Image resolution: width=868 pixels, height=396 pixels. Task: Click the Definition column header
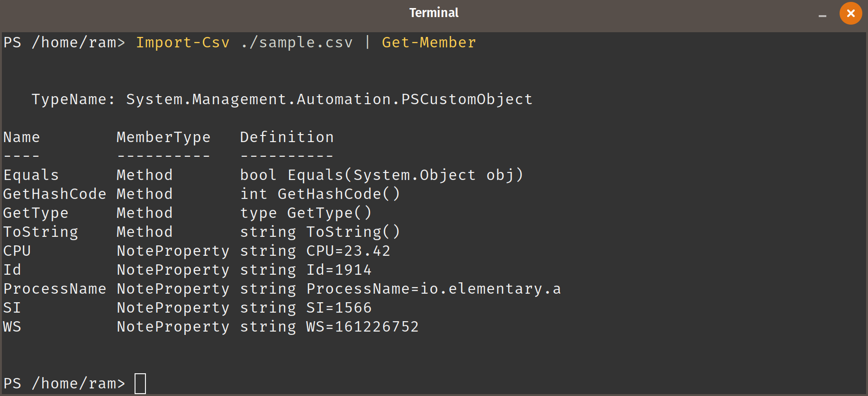287,137
